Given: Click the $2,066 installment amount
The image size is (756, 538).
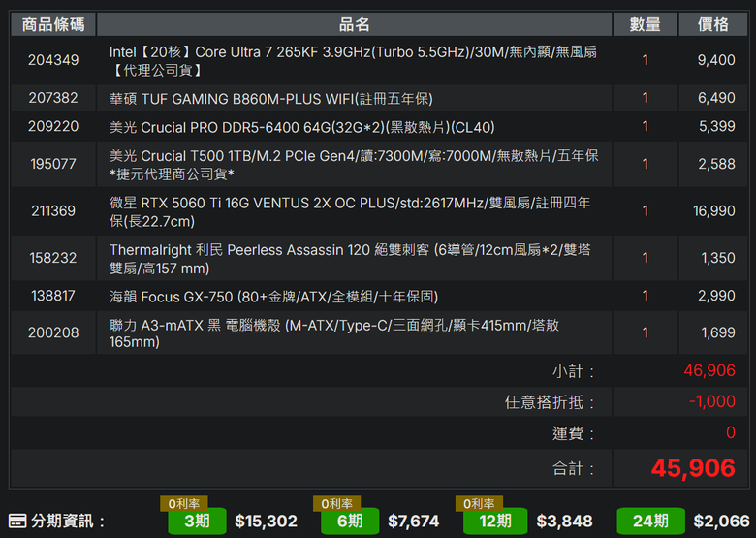Looking at the screenshot, I should [721, 522].
